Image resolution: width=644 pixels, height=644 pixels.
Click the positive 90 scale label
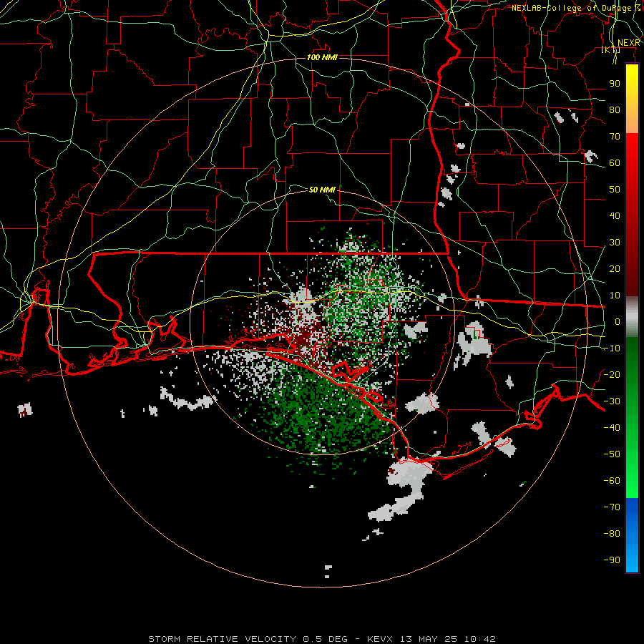click(615, 84)
